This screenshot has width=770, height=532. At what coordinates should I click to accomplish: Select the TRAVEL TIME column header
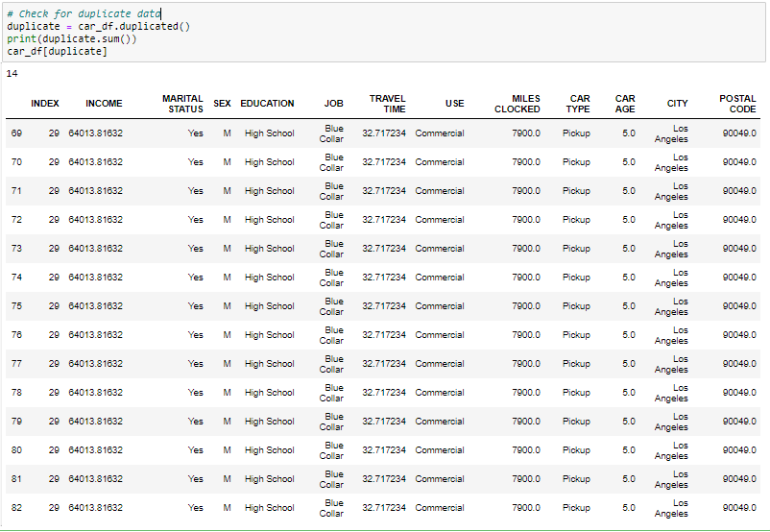point(388,104)
